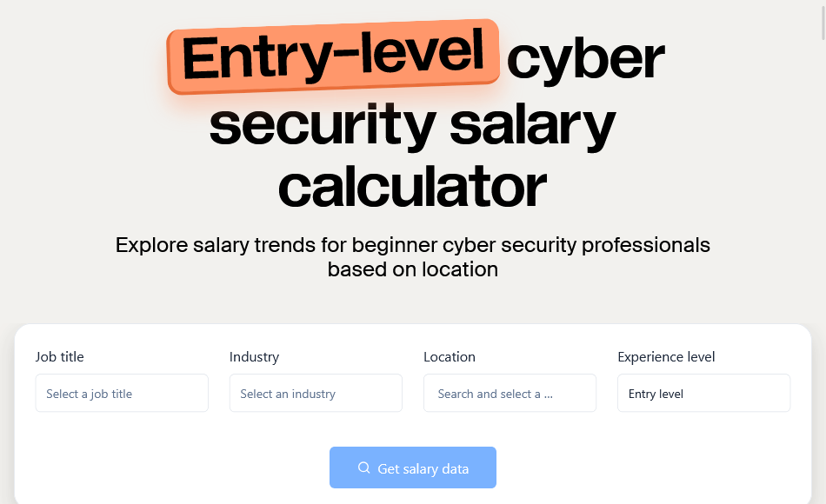
Task: Select the Entry level value text
Action: coord(656,394)
